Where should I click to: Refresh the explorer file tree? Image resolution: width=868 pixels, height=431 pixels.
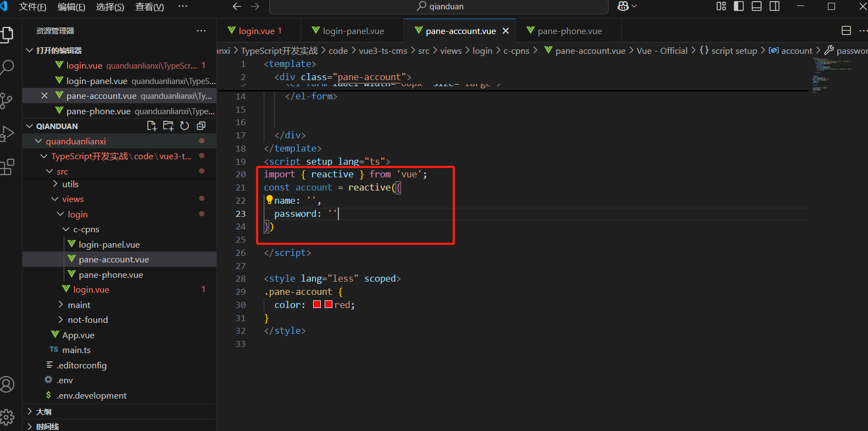click(x=185, y=126)
